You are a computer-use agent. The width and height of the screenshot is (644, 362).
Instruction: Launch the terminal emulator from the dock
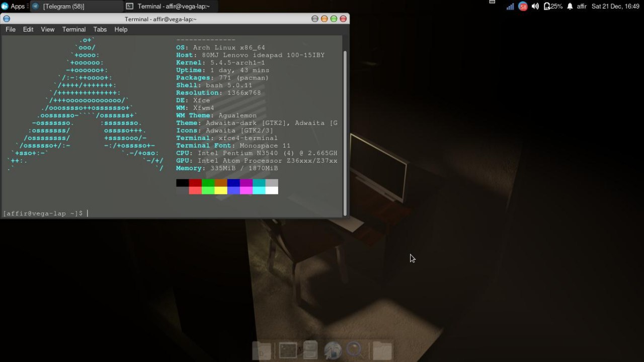pos(288,350)
